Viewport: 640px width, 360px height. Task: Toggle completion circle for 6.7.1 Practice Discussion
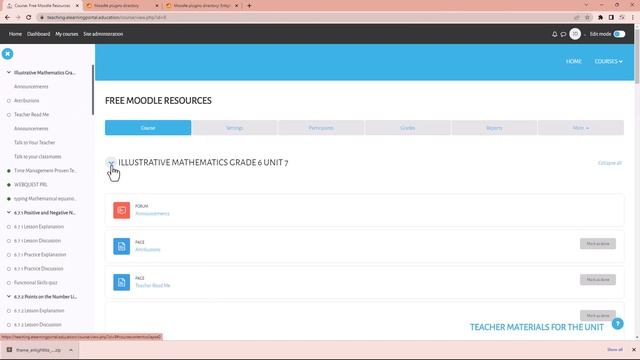[x=9, y=269]
